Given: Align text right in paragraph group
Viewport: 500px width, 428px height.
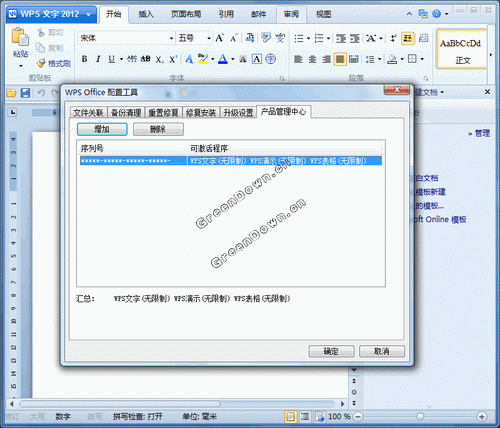Looking at the screenshot, I should coord(326,59).
